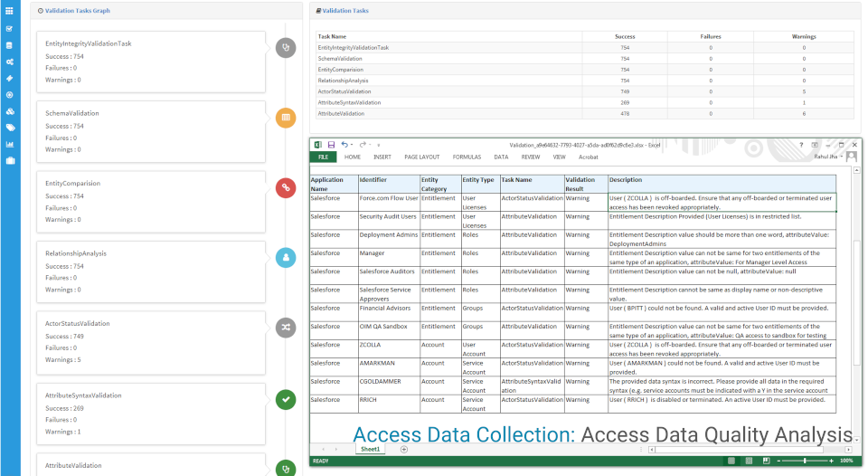The height and width of the screenshot is (476, 868).
Task: Switch to Page Layout view in status bar
Action: coord(749,461)
